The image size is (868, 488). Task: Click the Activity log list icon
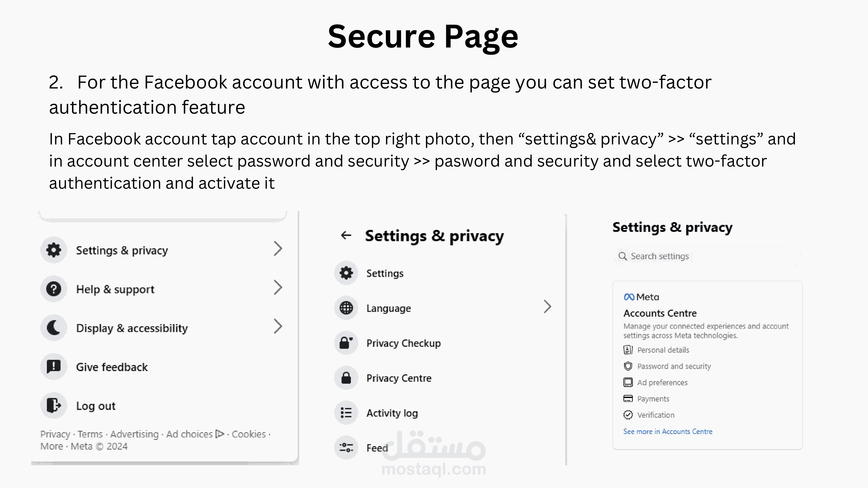click(x=346, y=413)
